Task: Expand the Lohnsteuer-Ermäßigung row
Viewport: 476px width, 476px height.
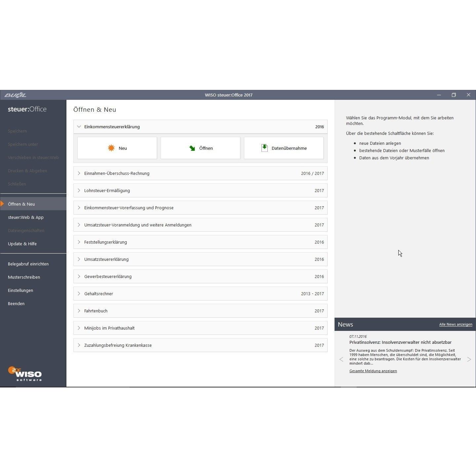Action: [79, 190]
